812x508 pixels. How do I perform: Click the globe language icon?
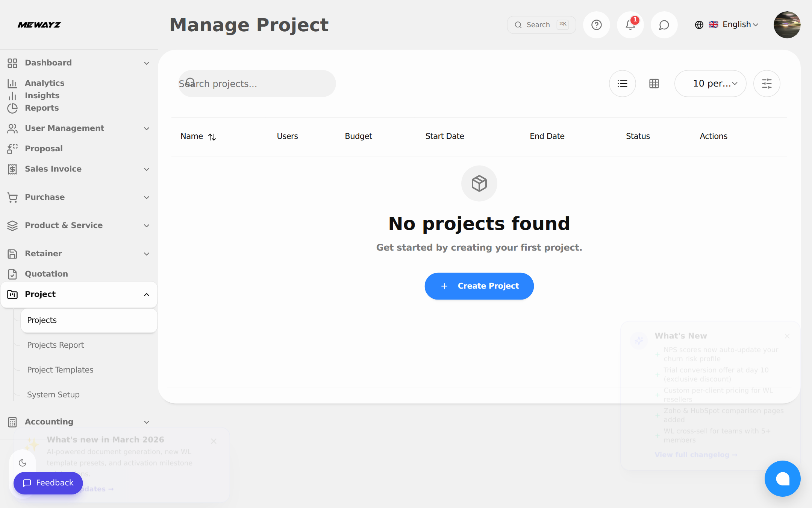pyautogui.click(x=698, y=24)
